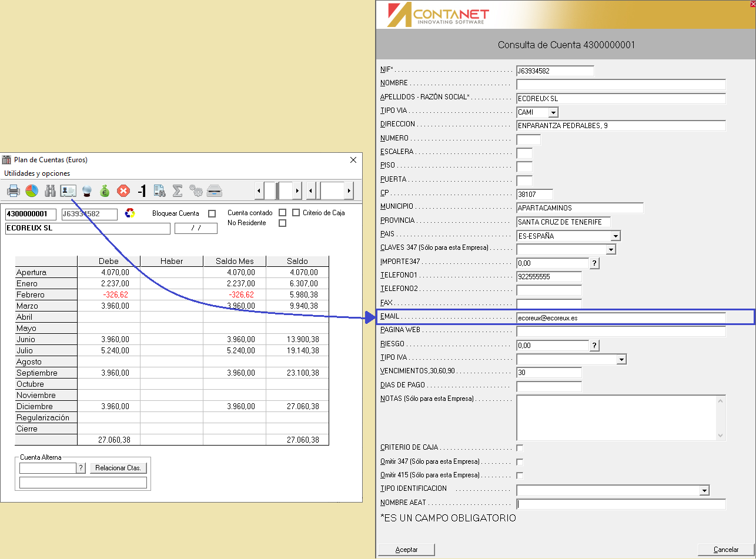The image size is (756, 559).
Task: Click the ECOREUX SL name field in Plan de Cuentas
Action: 88,228
